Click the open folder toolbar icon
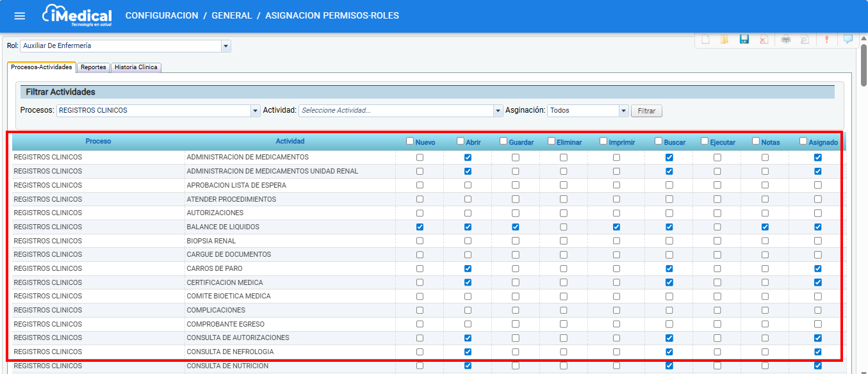The image size is (868, 374). (725, 40)
